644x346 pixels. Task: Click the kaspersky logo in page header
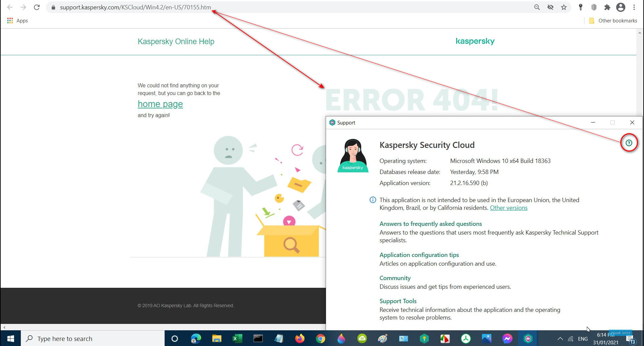coord(475,41)
